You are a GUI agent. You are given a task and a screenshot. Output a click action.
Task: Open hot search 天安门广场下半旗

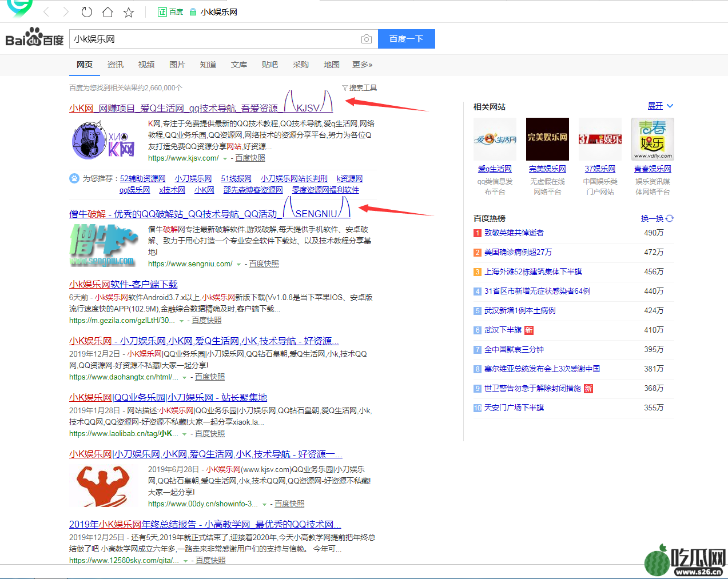[x=514, y=408]
